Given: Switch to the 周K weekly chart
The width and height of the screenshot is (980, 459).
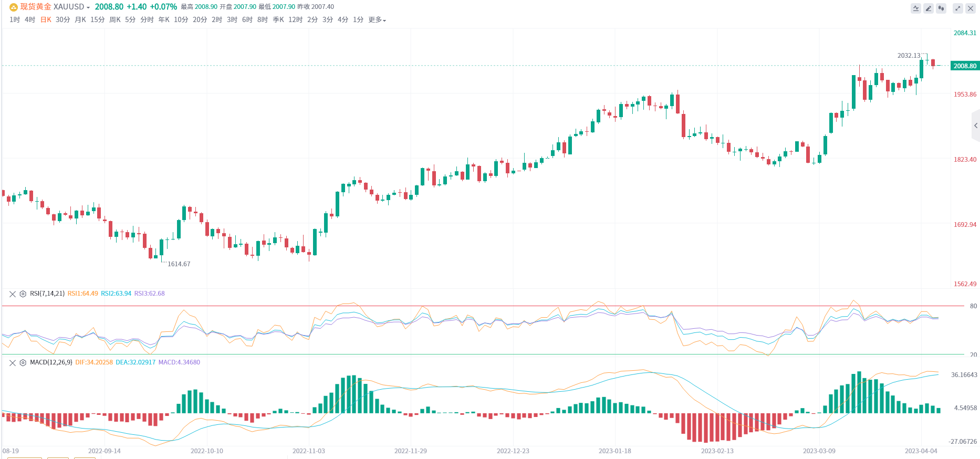Looking at the screenshot, I should [x=114, y=20].
